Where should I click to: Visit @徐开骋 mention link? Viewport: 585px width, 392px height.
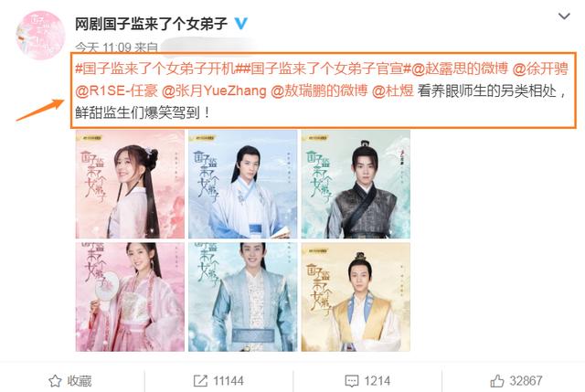pos(540,69)
